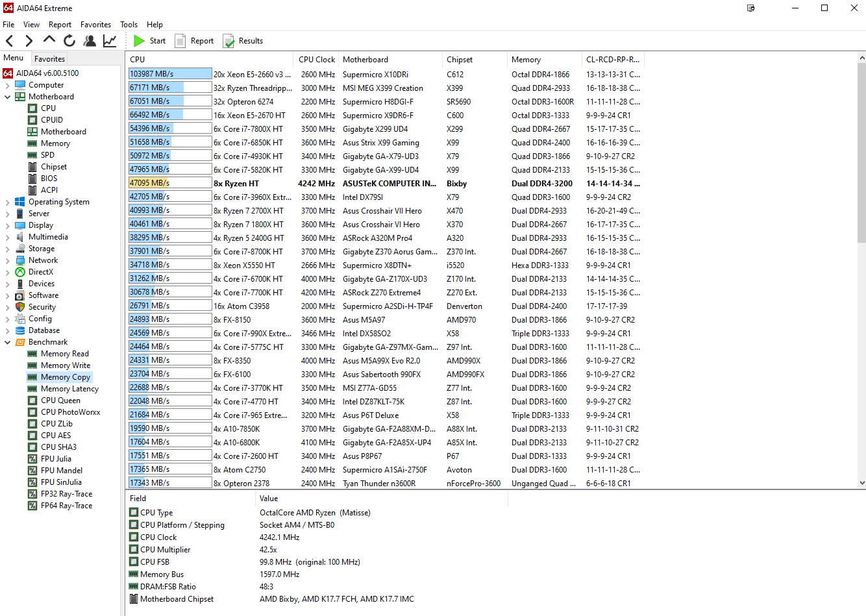Select the SPD memory module item

pyautogui.click(x=47, y=155)
